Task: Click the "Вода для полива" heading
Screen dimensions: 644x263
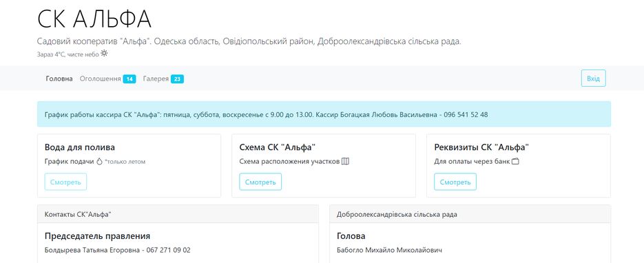Action: (80, 148)
